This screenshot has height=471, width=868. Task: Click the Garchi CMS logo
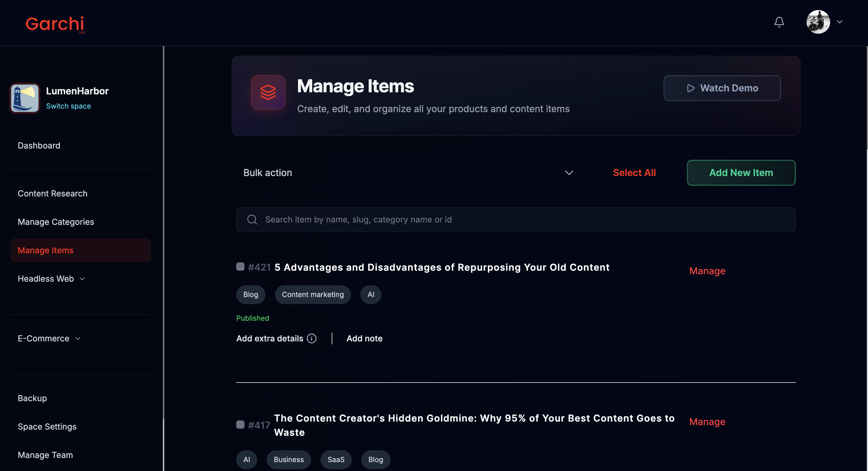[x=55, y=24]
